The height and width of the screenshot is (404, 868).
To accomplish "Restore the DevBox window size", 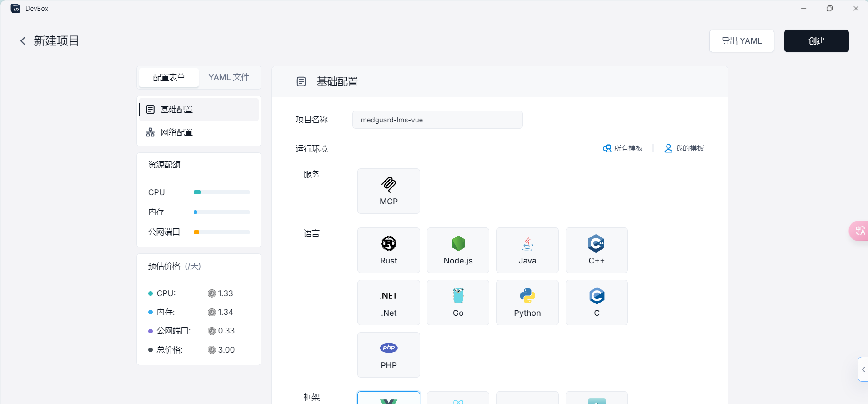I will click(829, 9).
